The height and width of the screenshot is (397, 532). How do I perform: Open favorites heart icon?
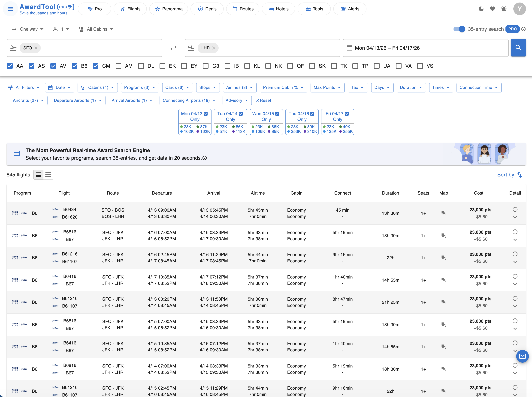492,9
